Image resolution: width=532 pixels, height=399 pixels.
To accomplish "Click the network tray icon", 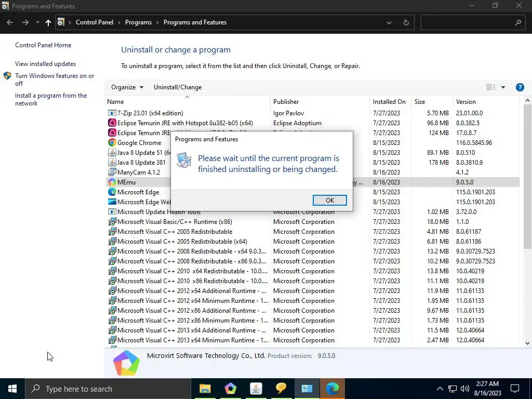I will click(453, 389).
